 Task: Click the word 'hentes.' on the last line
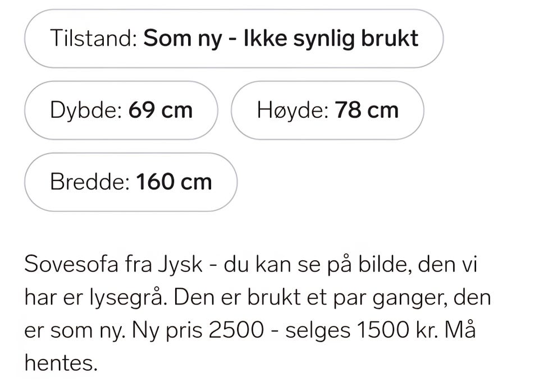[61, 363]
